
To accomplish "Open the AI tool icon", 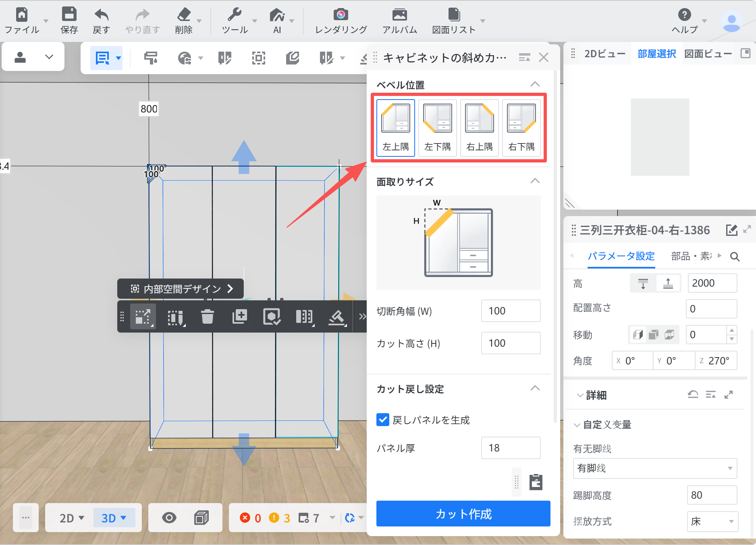I will click(x=277, y=15).
